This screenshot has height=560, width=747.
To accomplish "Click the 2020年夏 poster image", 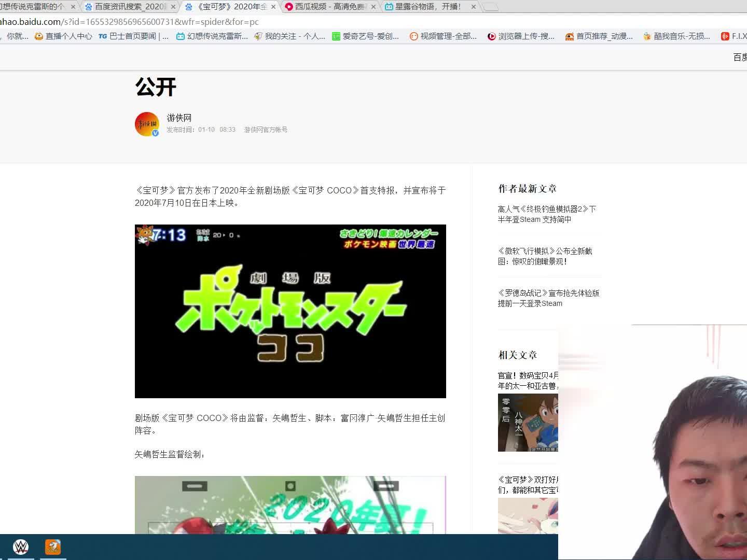I will 290,505.
